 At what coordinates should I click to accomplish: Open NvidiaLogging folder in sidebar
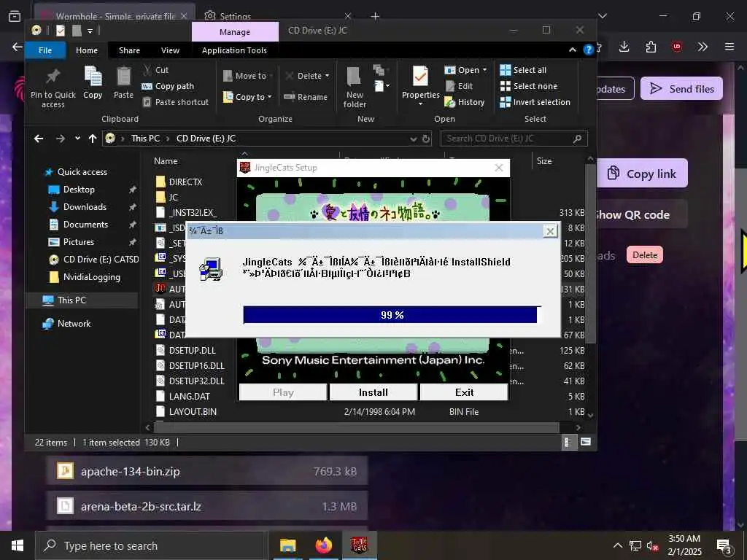pos(85,277)
